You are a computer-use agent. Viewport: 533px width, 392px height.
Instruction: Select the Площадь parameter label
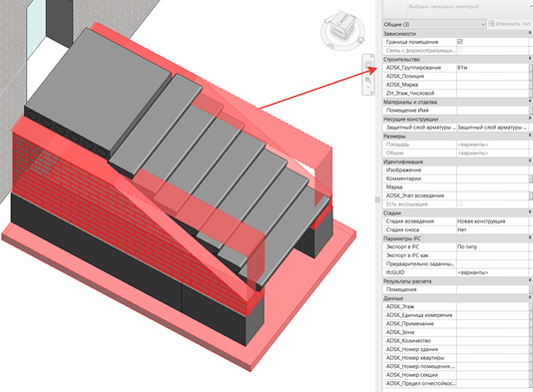(397, 145)
